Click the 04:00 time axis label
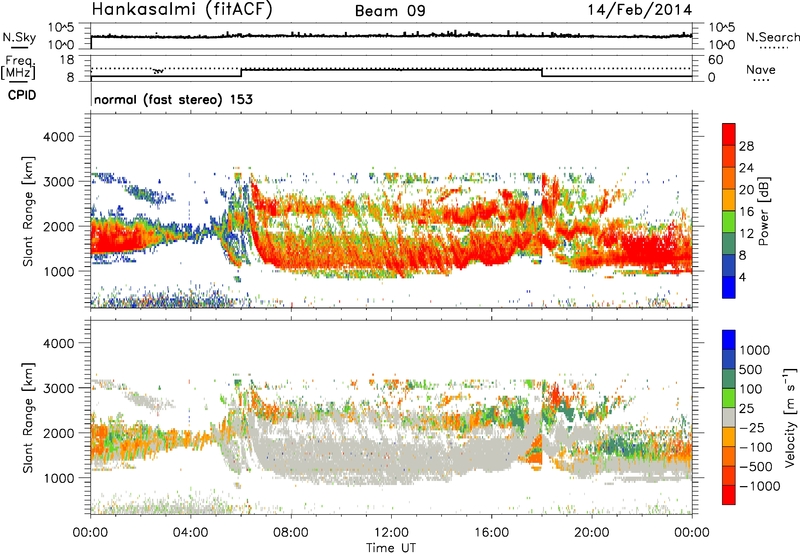Image resolution: width=800 pixels, height=554 pixels. pyautogui.click(x=190, y=533)
